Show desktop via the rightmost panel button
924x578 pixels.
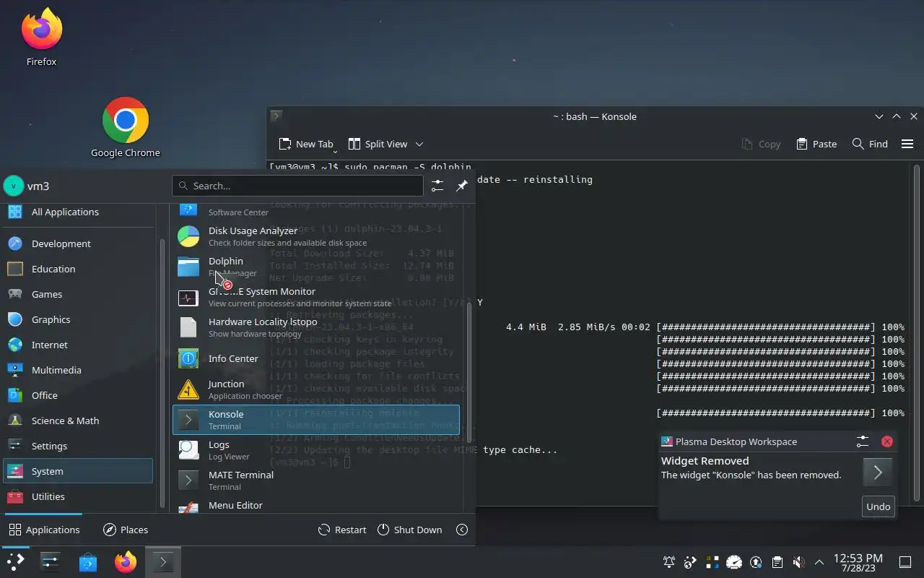[905, 562]
